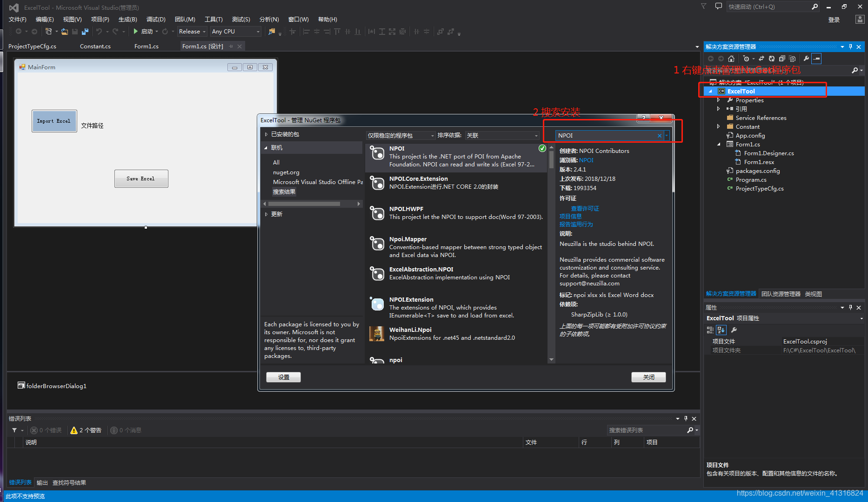
Task: Toggle the 0 errors filter button
Action: 46,430
